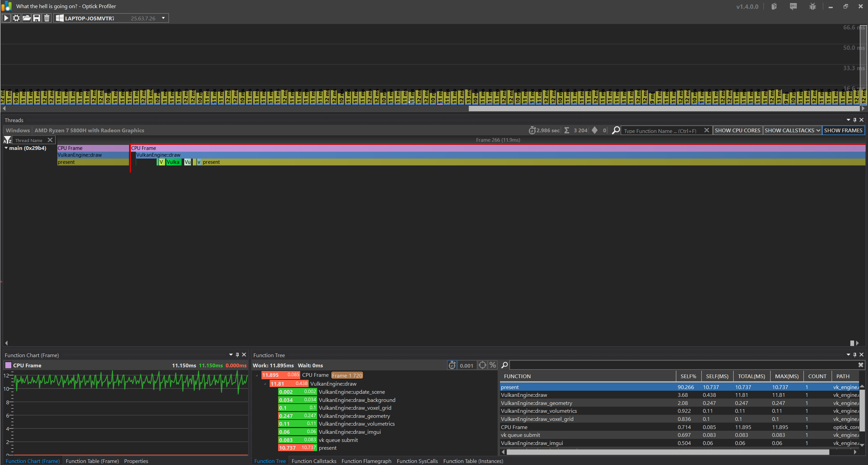Sort the table by TOTAL(MS) column

tap(751, 376)
